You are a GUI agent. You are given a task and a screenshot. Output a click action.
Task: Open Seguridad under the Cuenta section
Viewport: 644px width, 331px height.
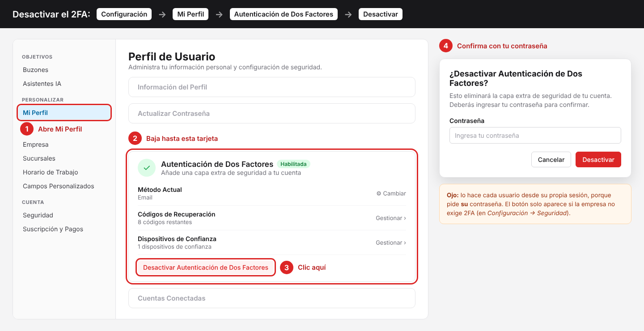point(38,215)
